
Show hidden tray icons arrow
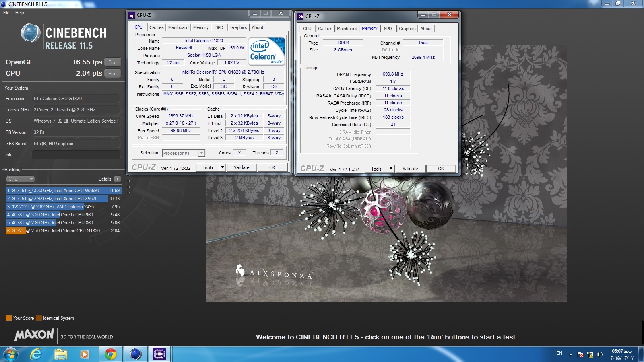pyautogui.click(x=570, y=354)
